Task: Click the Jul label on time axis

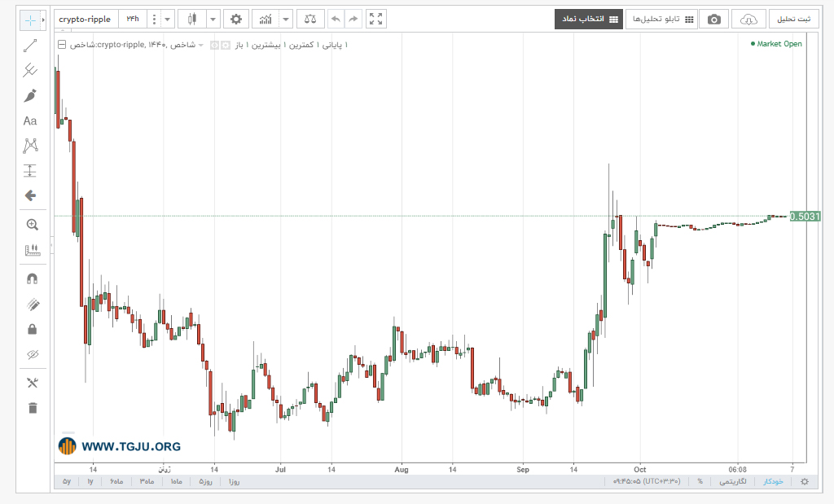Action: [x=280, y=470]
